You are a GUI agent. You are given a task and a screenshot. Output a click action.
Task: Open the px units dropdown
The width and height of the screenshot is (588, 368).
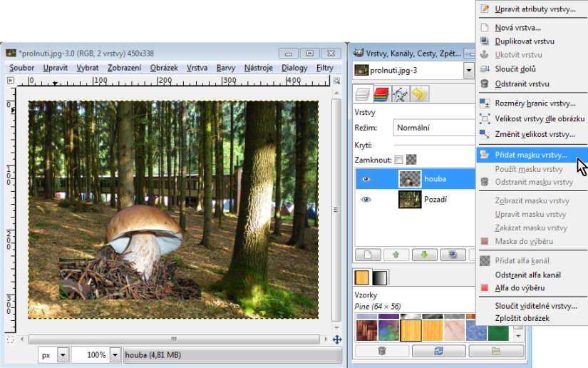62,354
